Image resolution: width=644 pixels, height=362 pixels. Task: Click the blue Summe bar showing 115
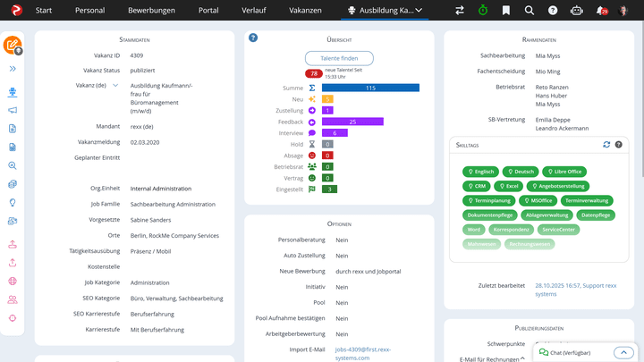tap(370, 88)
